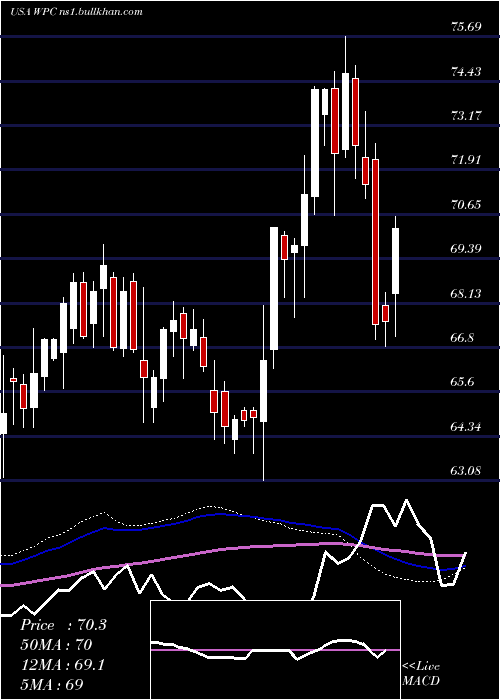500x700 pixels.
Task: Click the '50MA : 70' readout
Action: pos(56,645)
